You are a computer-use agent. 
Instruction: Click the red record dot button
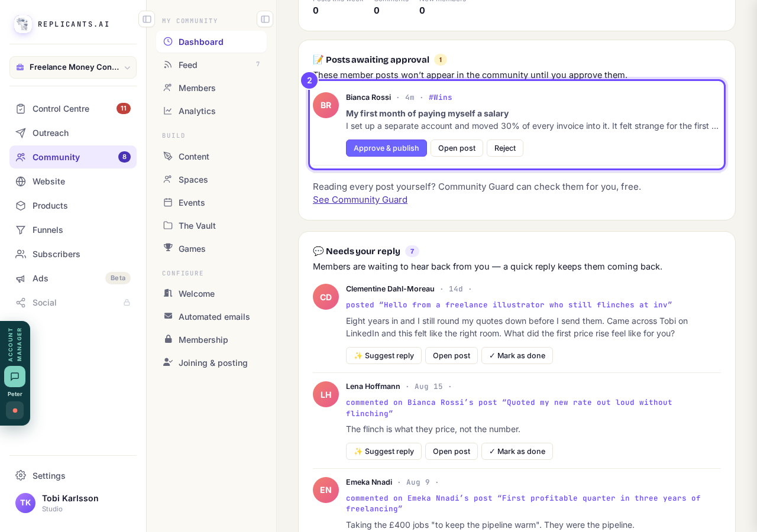(x=15, y=410)
